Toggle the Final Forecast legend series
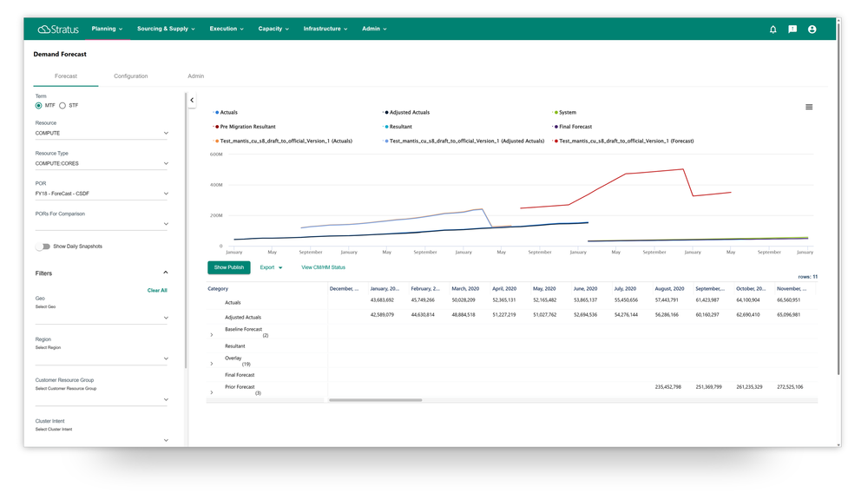This screenshot has width=868, height=500. [571, 126]
